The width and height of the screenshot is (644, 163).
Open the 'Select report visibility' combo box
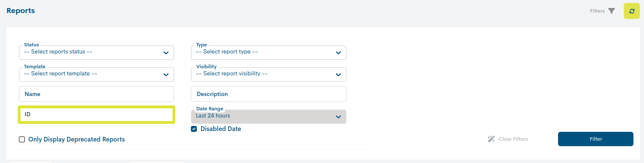pyautogui.click(x=268, y=74)
